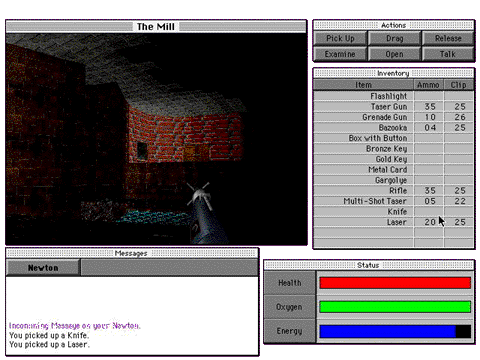Click the Pick Up action button

click(x=340, y=38)
